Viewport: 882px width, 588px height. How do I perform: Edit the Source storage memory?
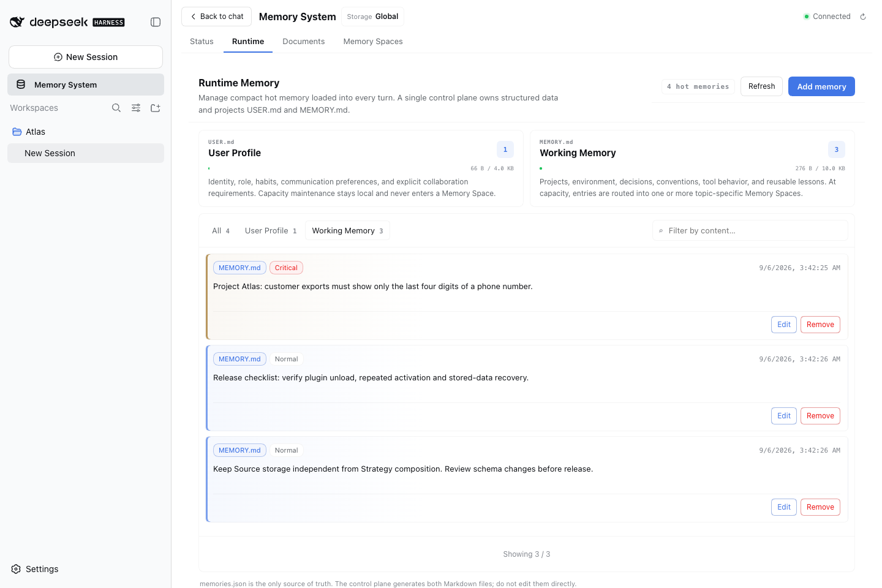[784, 507]
